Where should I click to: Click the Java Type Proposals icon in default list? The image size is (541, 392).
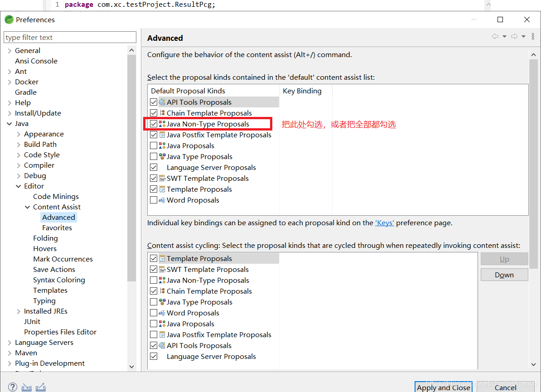point(162,156)
